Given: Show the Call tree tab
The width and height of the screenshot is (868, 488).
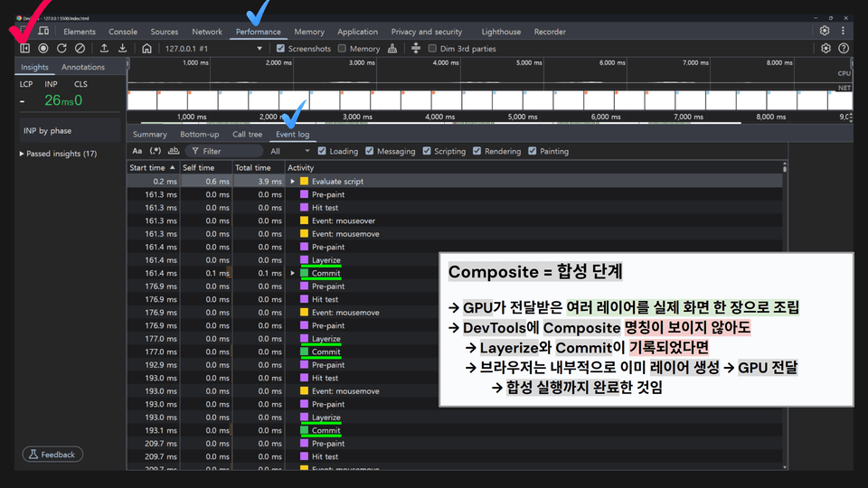Looking at the screenshot, I should click(247, 135).
